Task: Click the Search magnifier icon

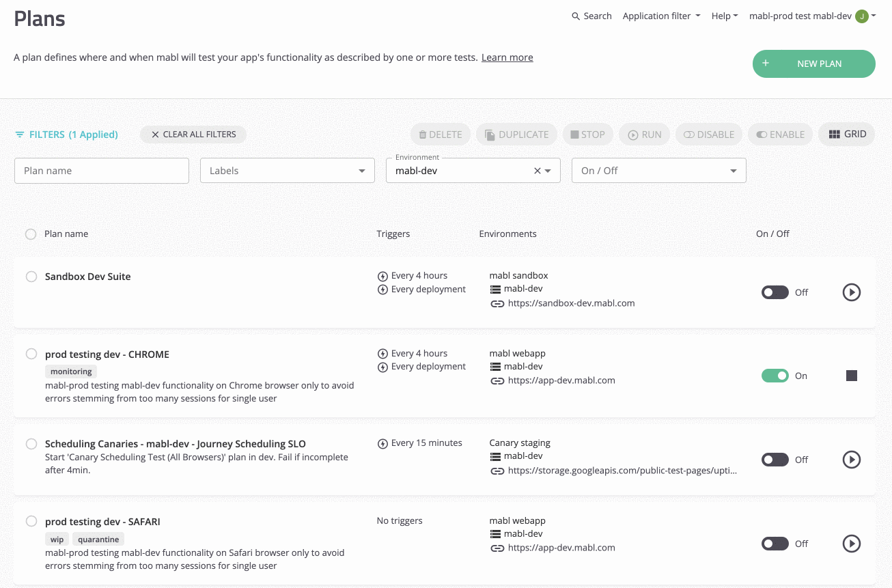Action: click(576, 16)
